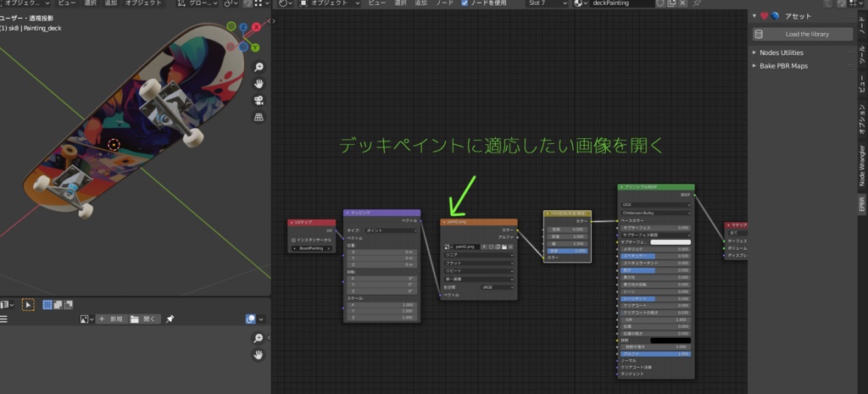
Task: Open the リピート extension dropdown
Action: 479,271
